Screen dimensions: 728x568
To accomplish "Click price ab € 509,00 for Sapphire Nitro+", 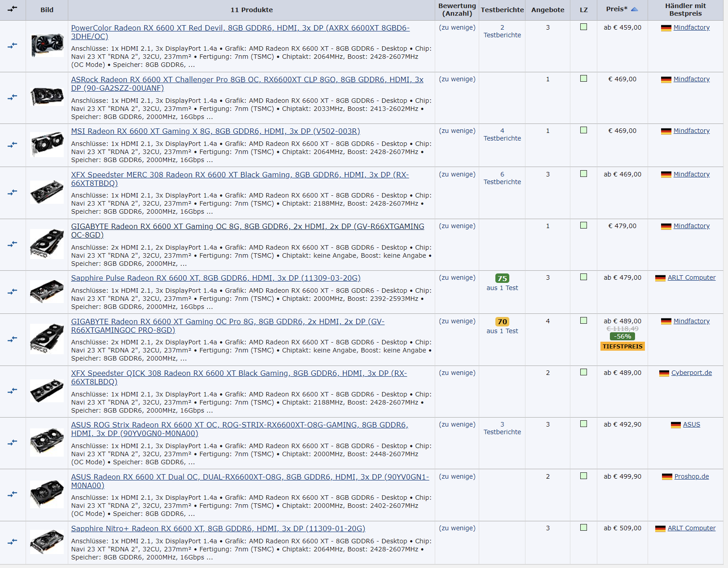I will pos(622,528).
